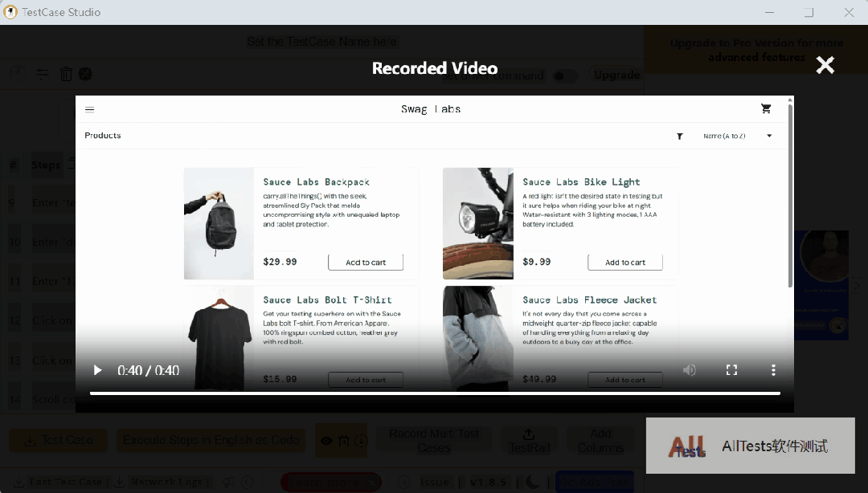Click the bike light product image
This screenshot has width=868, height=493.
click(x=478, y=223)
